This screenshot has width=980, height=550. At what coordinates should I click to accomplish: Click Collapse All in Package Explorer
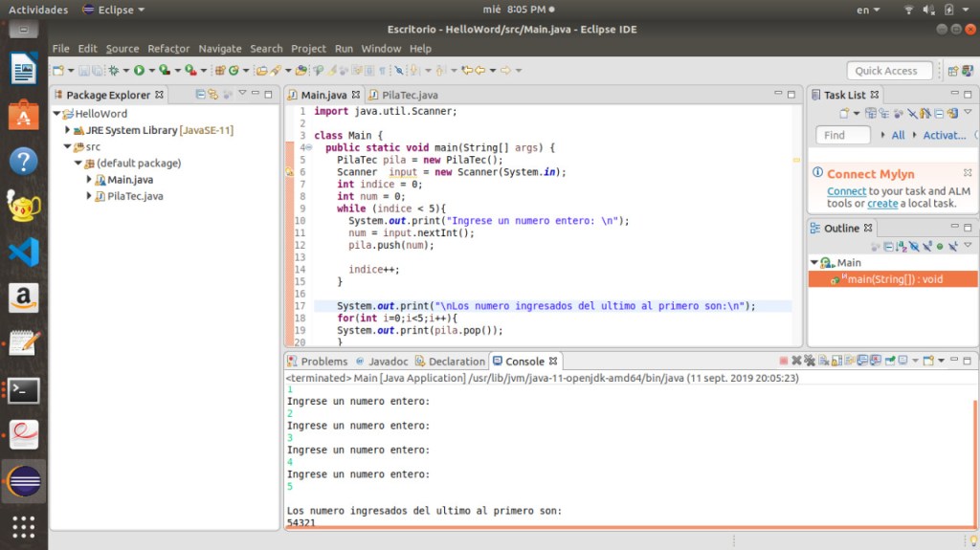[200, 95]
